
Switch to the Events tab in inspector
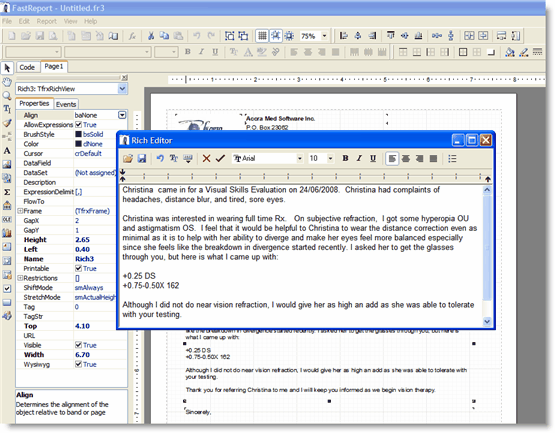point(66,104)
